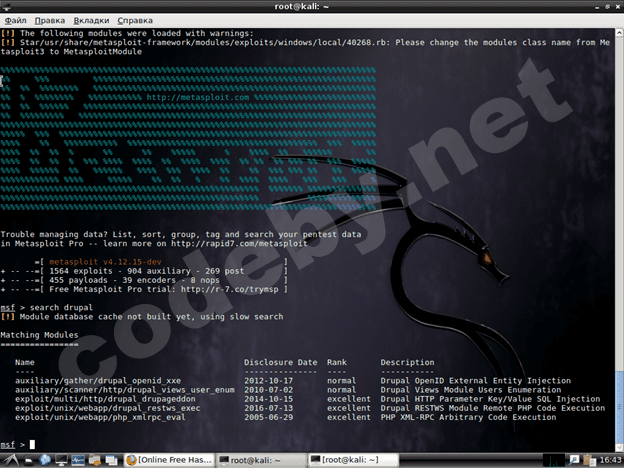
Task: Click the terminal vertical scrollbar thumb
Action: point(619,406)
